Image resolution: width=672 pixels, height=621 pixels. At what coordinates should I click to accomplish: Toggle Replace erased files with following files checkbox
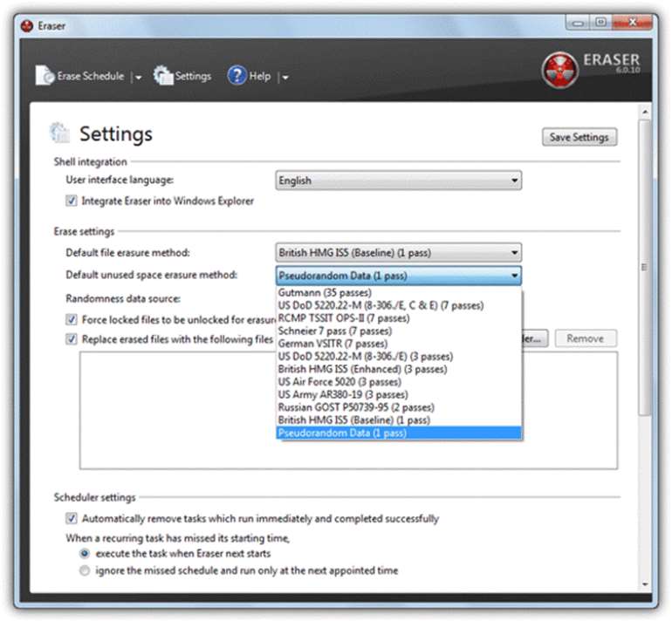[72, 339]
